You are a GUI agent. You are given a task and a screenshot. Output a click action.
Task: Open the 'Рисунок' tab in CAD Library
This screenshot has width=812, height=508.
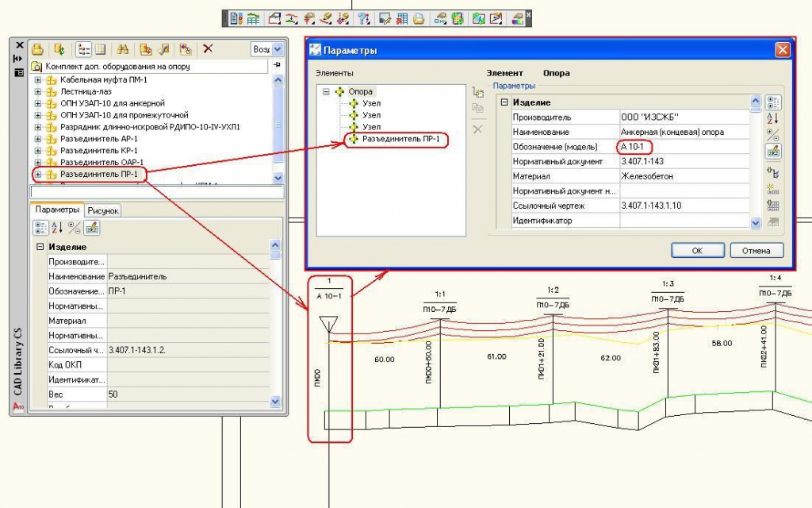[102, 210]
